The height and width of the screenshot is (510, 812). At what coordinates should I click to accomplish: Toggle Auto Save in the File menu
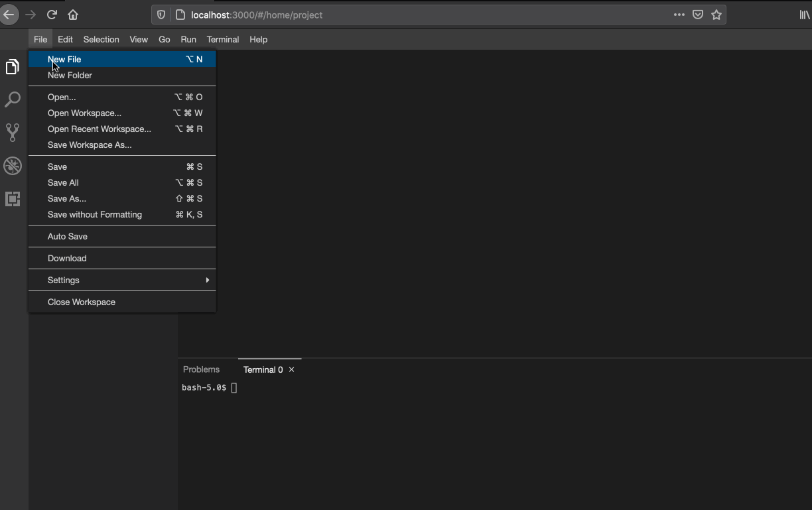(x=67, y=236)
